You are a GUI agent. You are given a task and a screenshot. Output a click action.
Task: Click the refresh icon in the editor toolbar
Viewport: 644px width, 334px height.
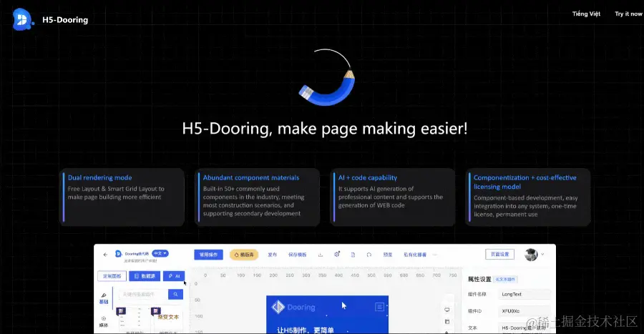point(369,255)
